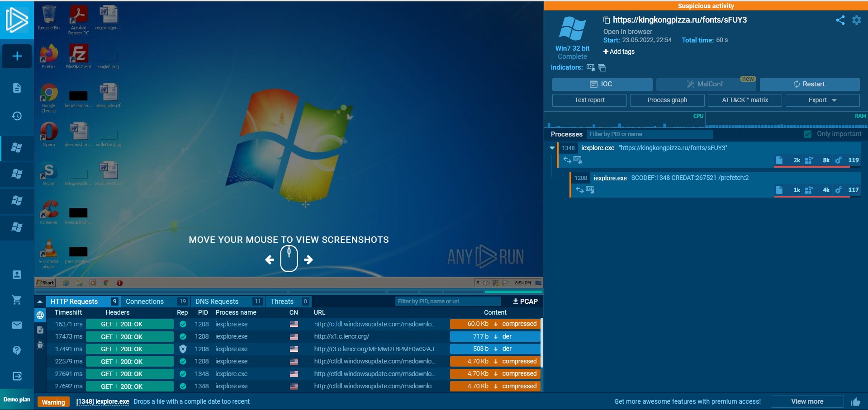The image size is (868, 410).
Task: Select the second Windows task in the sidebar
Action: tap(17, 174)
